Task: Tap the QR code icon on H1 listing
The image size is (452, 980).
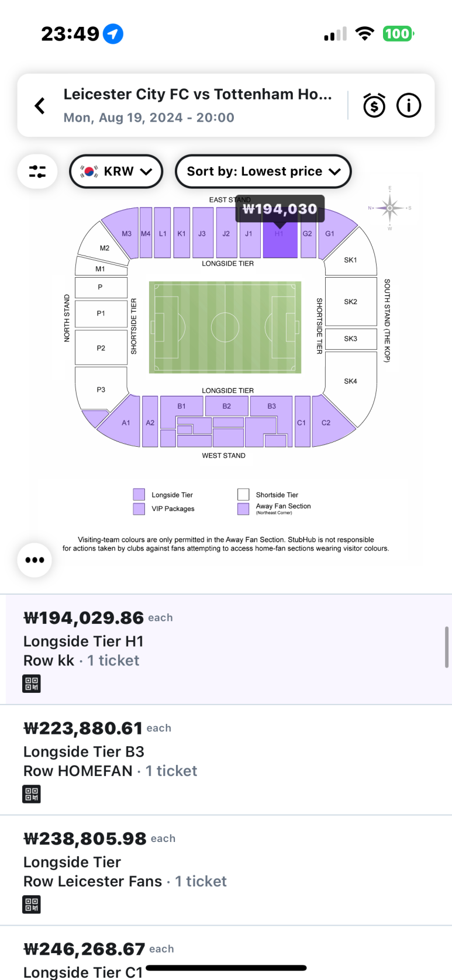Action: (x=32, y=684)
